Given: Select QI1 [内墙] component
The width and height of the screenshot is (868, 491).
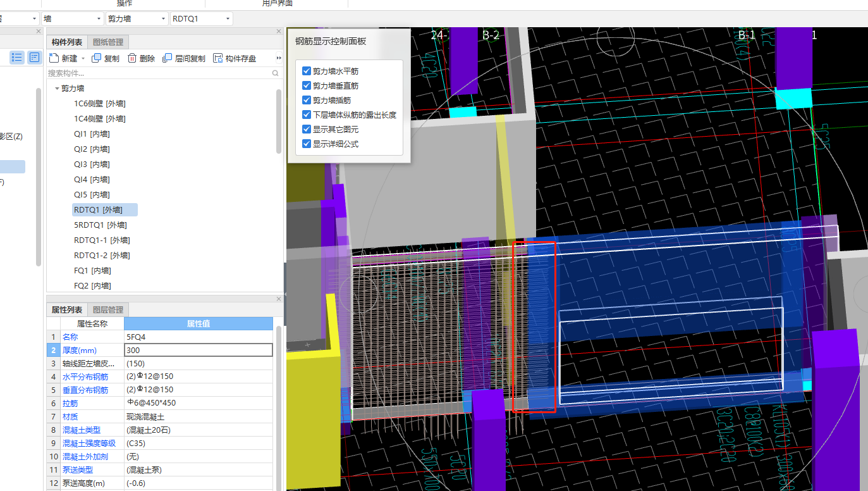Looking at the screenshot, I should pos(92,134).
